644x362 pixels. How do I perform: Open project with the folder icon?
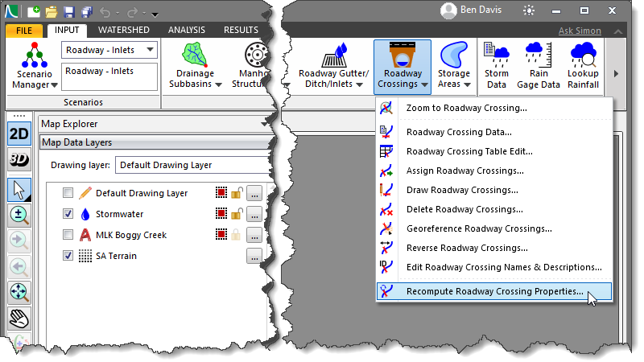pos(52,11)
